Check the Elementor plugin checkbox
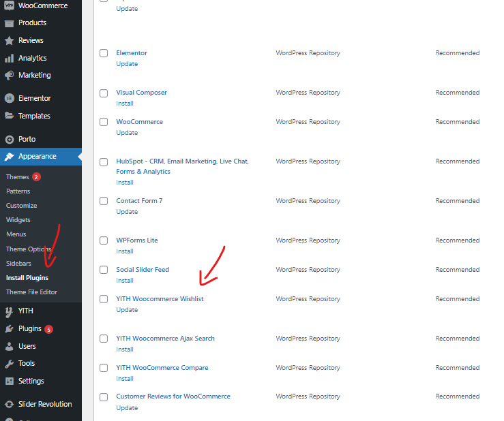Screen dimensions: 504x421 [x=104, y=53]
